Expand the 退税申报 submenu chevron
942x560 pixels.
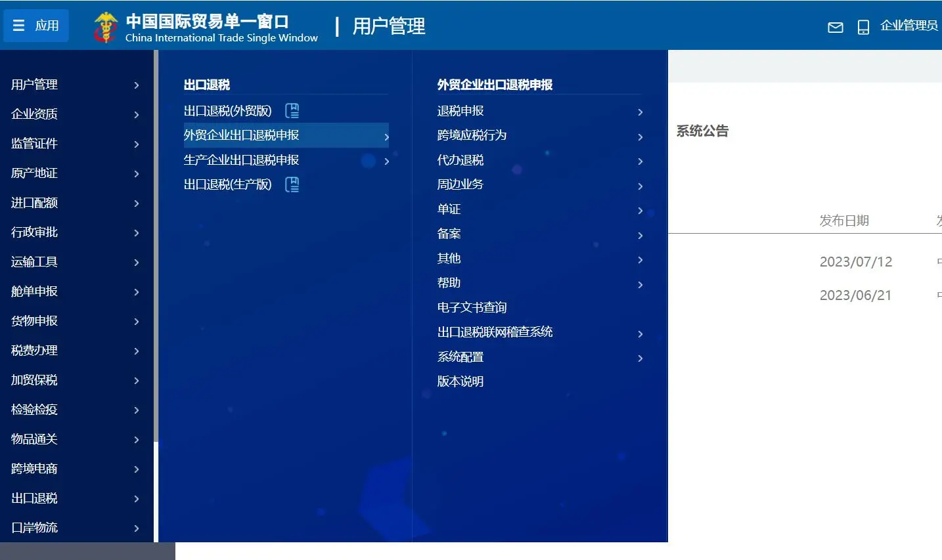click(640, 112)
